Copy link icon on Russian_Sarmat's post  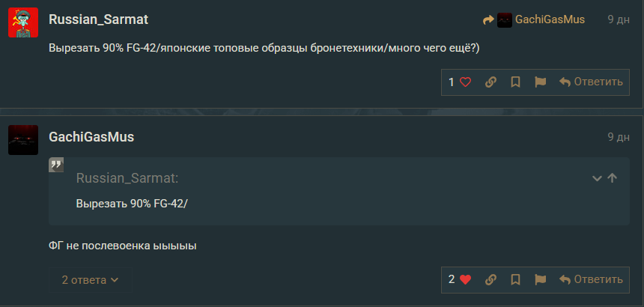click(x=491, y=82)
